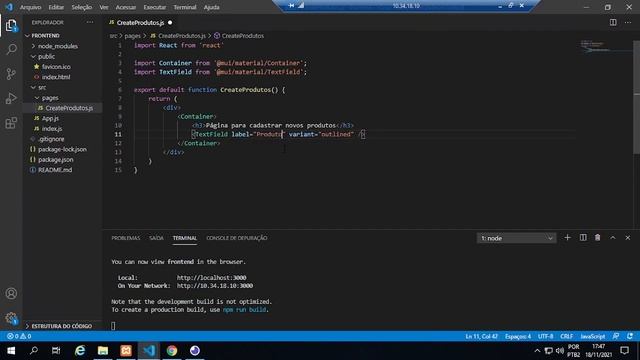Open App.js in the explorer

50,118
